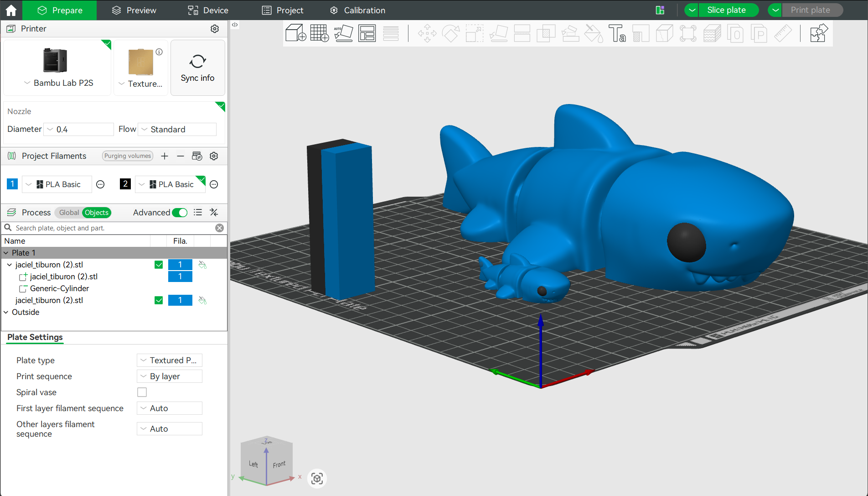Tick the Spiral vase checkbox

142,392
